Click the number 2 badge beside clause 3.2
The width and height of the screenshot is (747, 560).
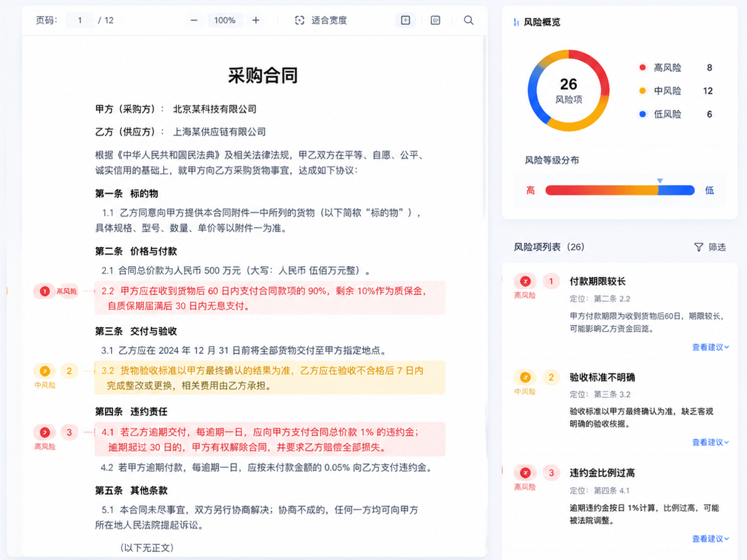(69, 371)
